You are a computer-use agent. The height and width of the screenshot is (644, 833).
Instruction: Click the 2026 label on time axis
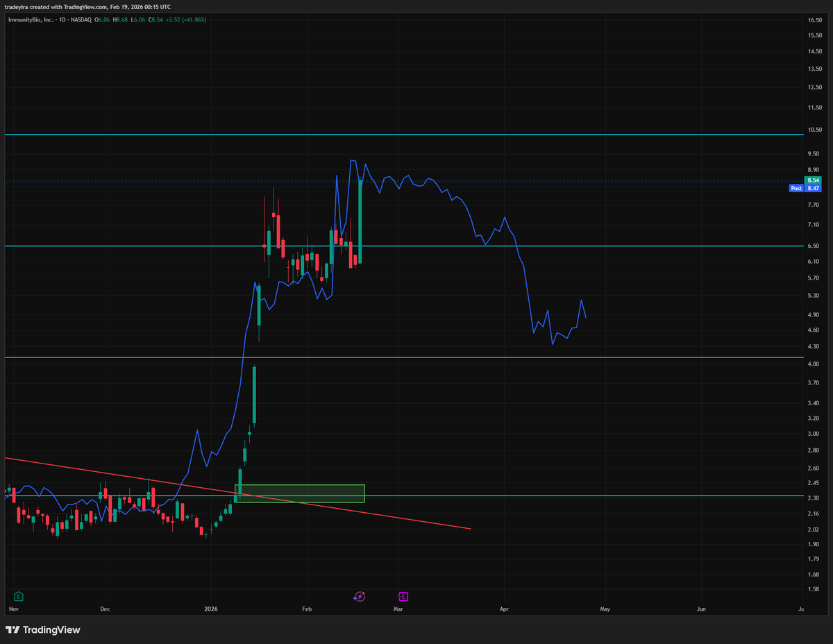210,609
